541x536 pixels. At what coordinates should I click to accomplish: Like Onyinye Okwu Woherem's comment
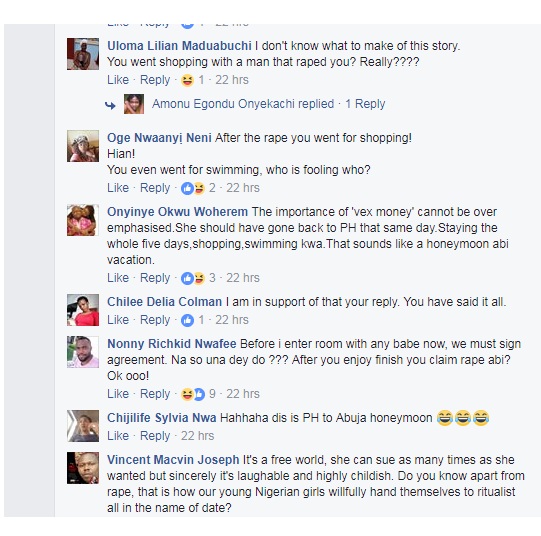[118, 278]
